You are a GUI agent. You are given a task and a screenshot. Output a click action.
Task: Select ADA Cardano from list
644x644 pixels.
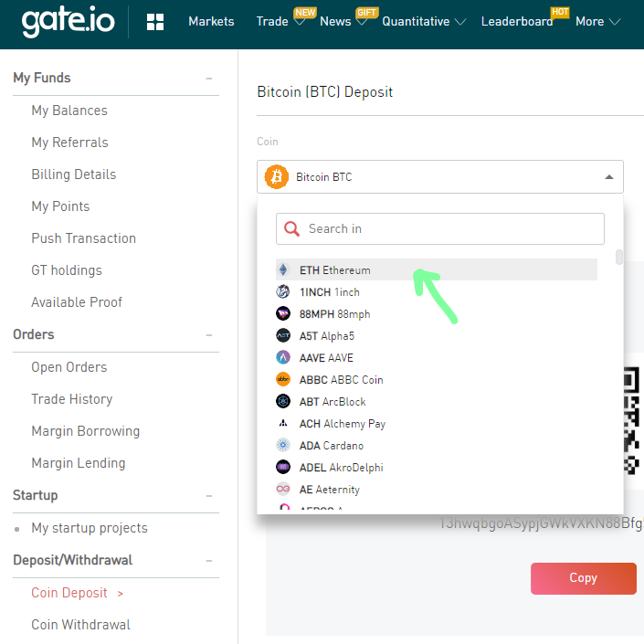click(x=436, y=445)
